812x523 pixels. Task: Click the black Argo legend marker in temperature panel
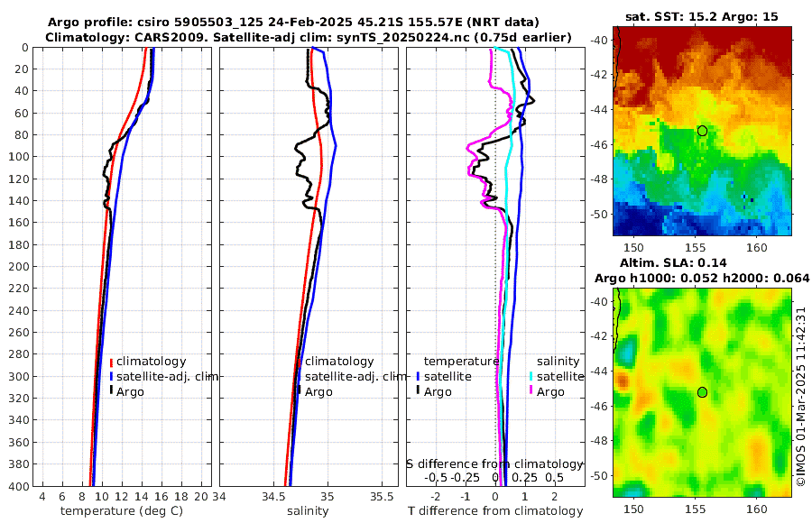click(111, 391)
